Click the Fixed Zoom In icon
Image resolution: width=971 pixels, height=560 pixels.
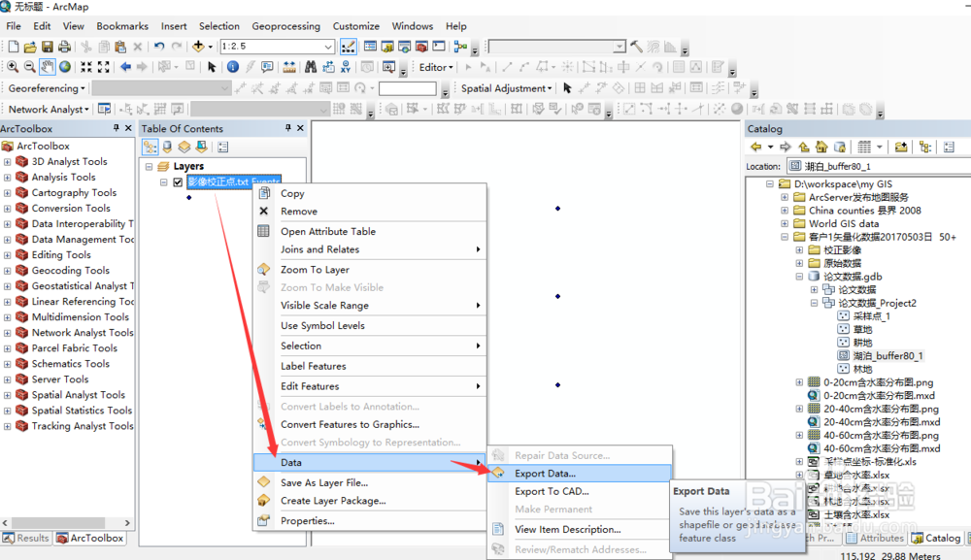pyautogui.click(x=86, y=67)
